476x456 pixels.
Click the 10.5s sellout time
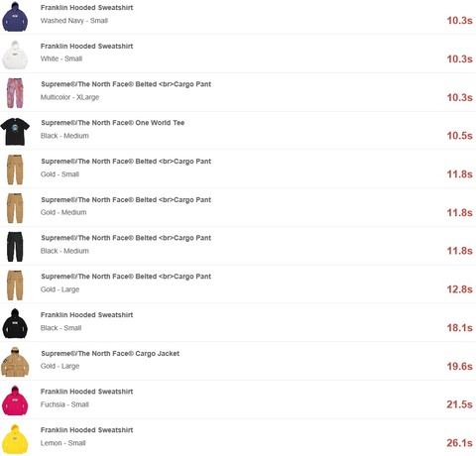click(x=459, y=136)
